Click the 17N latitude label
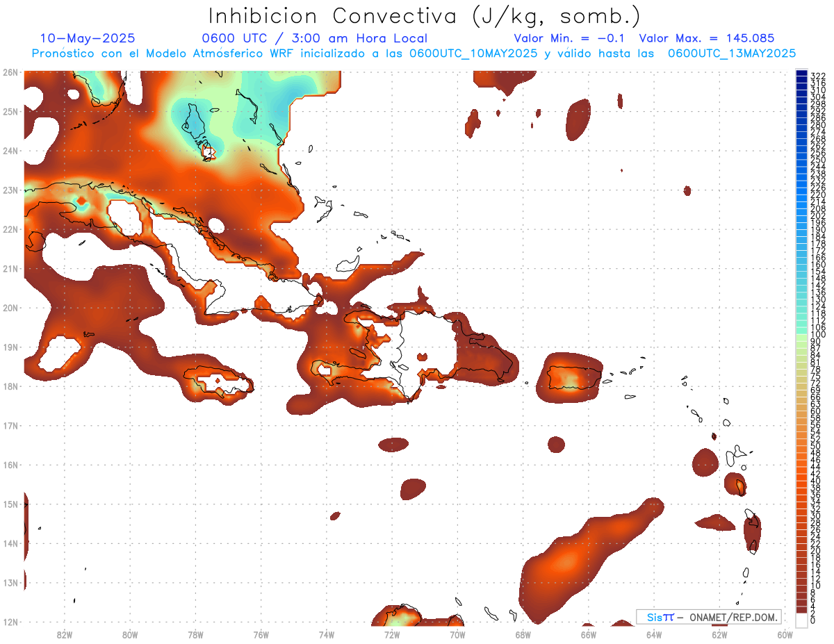This screenshot has height=644, width=834. tap(10, 425)
